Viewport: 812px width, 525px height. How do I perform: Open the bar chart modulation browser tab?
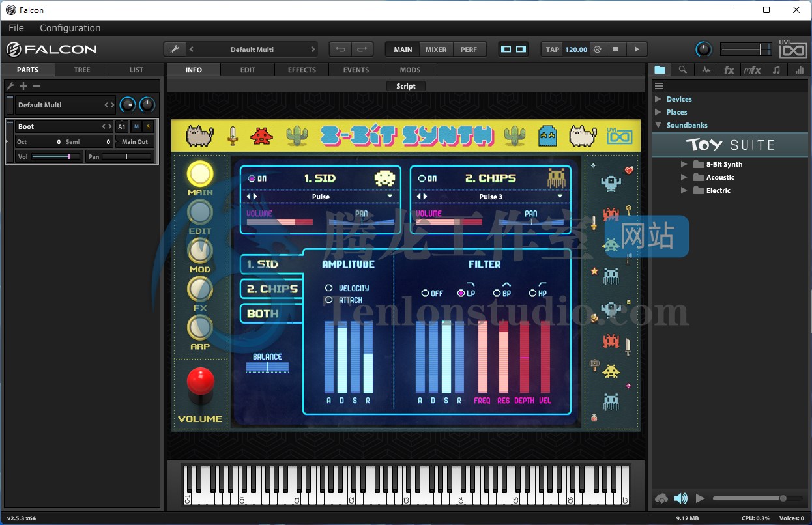coord(799,70)
